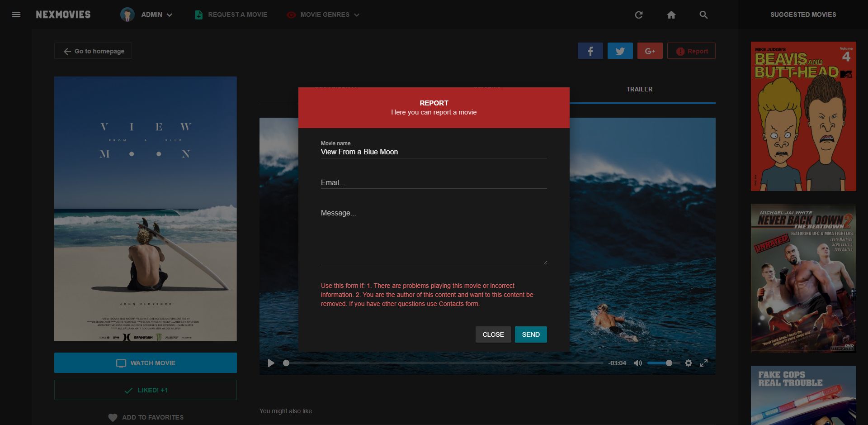This screenshot has height=425, width=868.
Task: Click Go to homepage button
Action: 93,51
